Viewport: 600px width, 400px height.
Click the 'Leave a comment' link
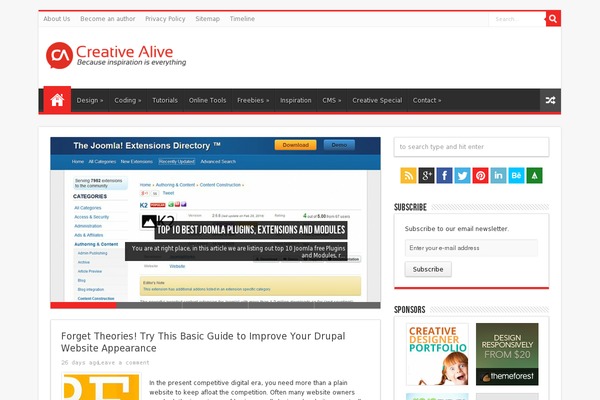click(x=124, y=362)
